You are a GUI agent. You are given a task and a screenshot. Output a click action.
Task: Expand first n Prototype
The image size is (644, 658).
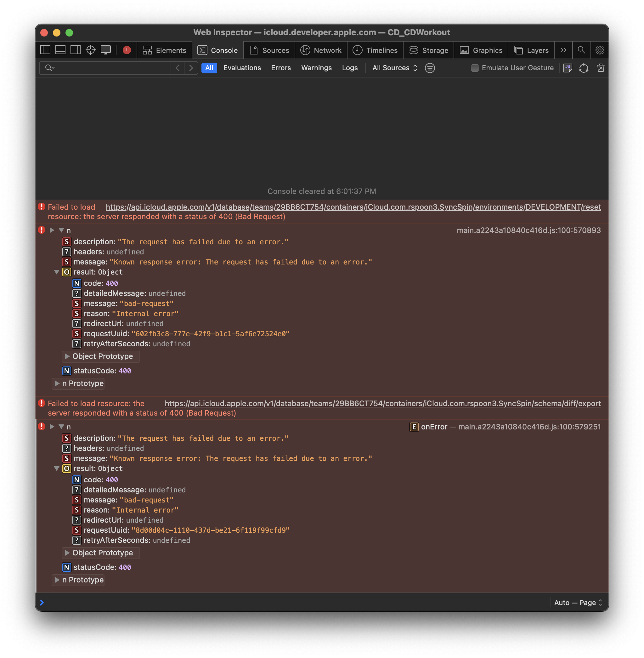pyautogui.click(x=57, y=383)
